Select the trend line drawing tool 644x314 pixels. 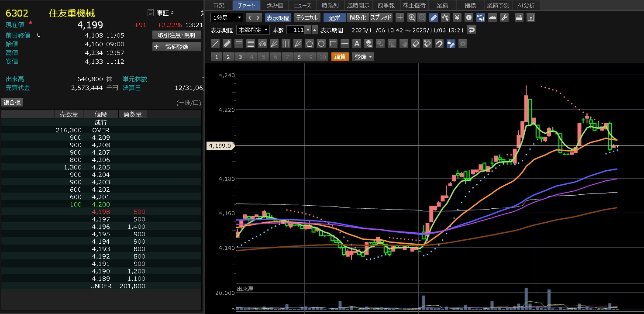point(215,44)
